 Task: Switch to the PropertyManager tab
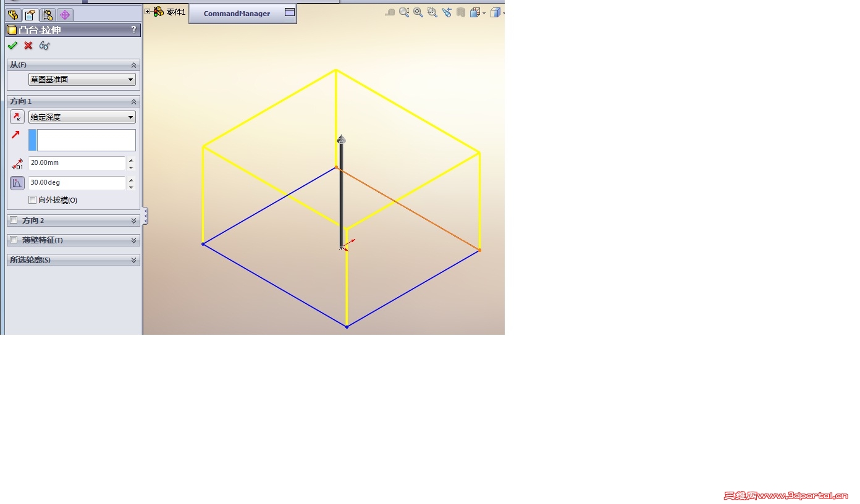point(30,15)
